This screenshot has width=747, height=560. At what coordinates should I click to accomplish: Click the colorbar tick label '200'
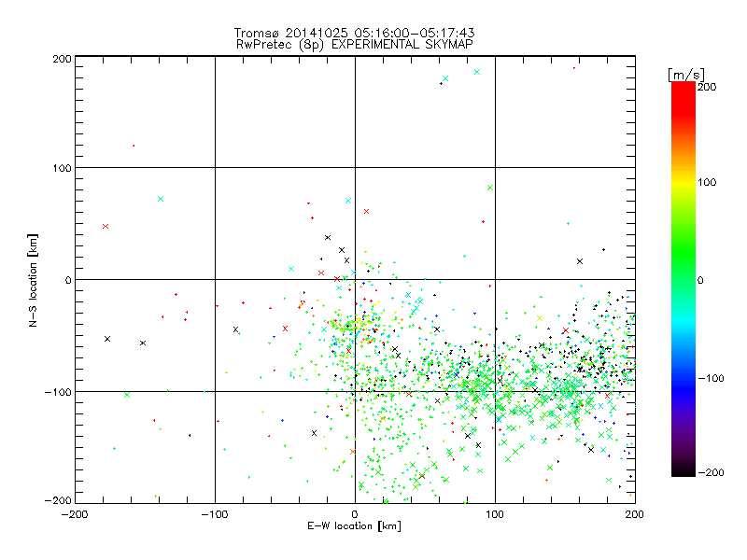tap(707, 87)
